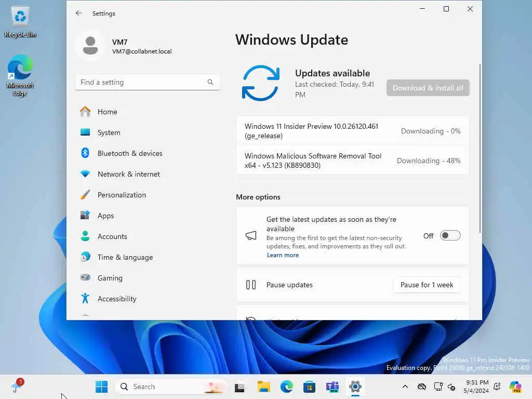Screen dimensions: 532x399
Task: Open the Windows Start menu
Action: pos(101,387)
